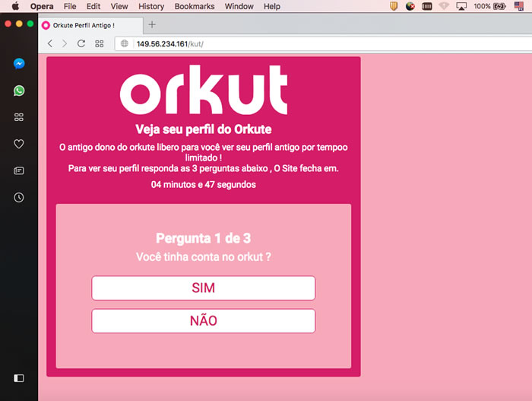Screen dimensions: 532x401
Task: Open the History menu
Action: pos(151,6)
